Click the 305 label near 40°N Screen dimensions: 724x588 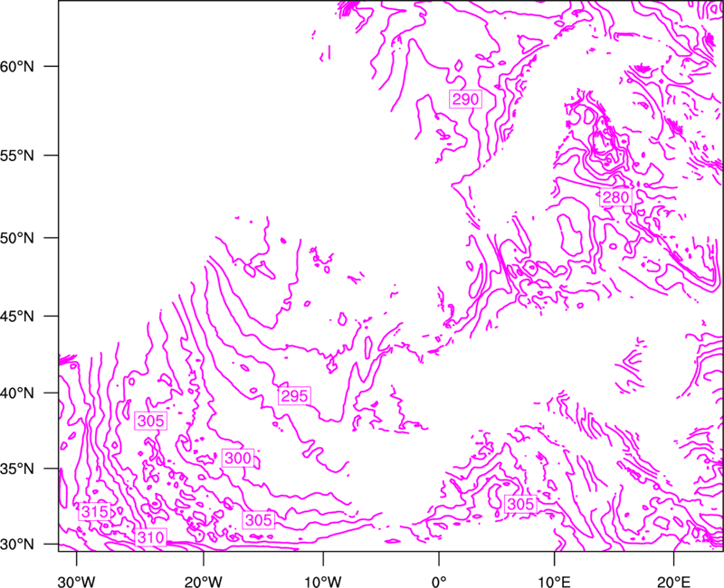tap(150, 421)
